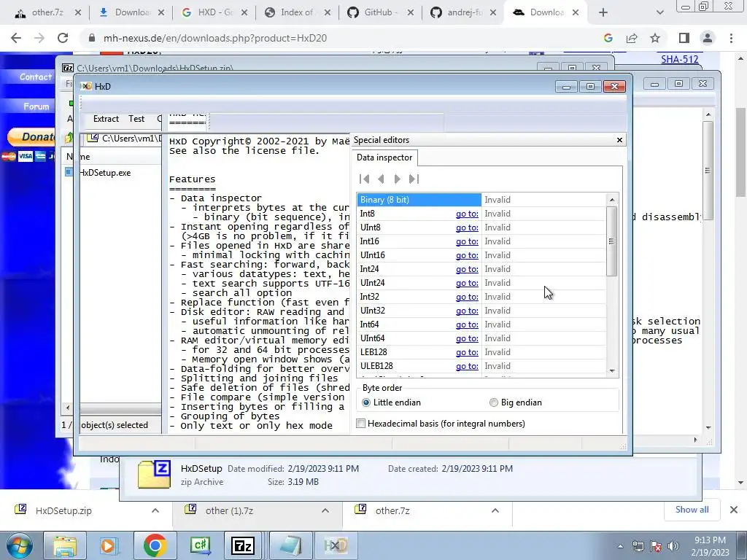The image size is (747, 560).
Task: Switch to the Data inspector tab
Action: coord(384,157)
